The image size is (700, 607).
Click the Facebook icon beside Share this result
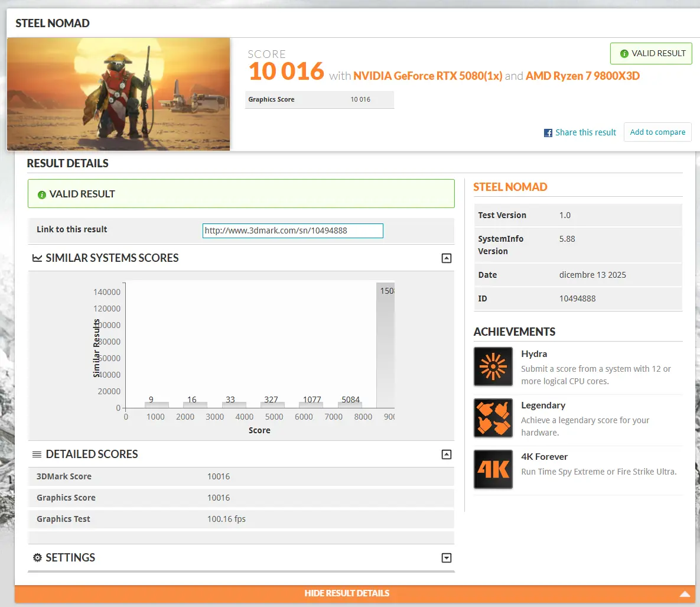[548, 133]
